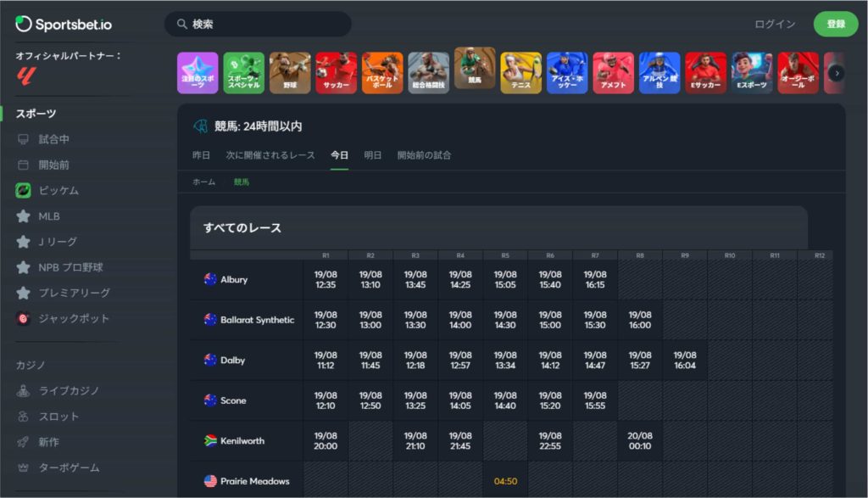868x498 pixels.
Task: Select the アメフト football category tile
Action: pos(614,73)
